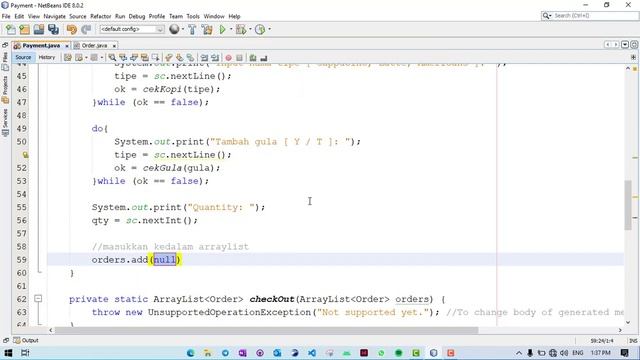This screenshot has width=640, height=360.
Task: Click the Redo arrow icon
Action: 86,29
